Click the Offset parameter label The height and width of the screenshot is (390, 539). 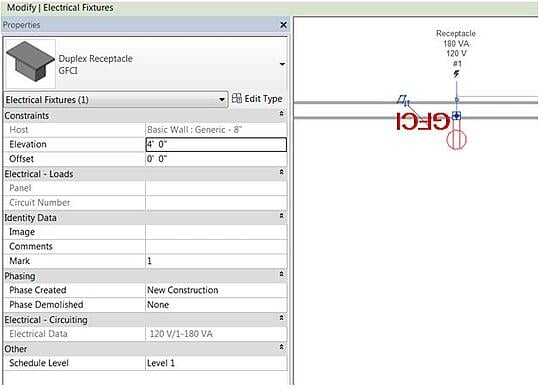[x=21, y=159]
